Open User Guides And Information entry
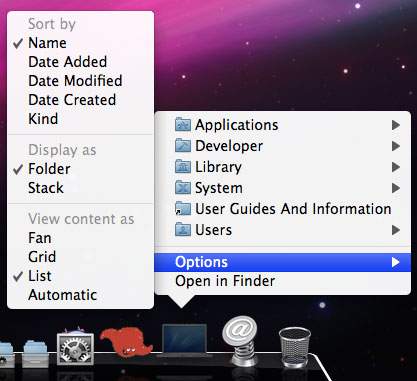Viewport: 417px width, 381px height. coord(283,209)
